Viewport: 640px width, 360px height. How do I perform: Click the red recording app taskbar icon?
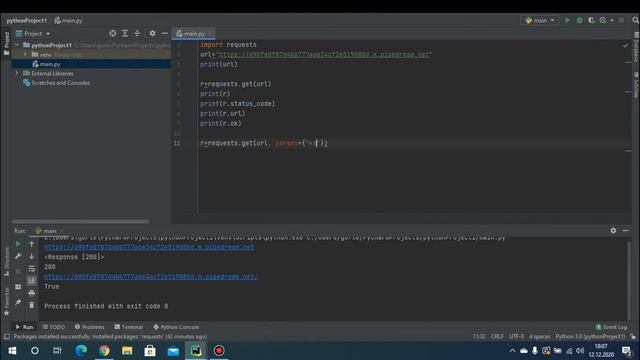[219, 351]
